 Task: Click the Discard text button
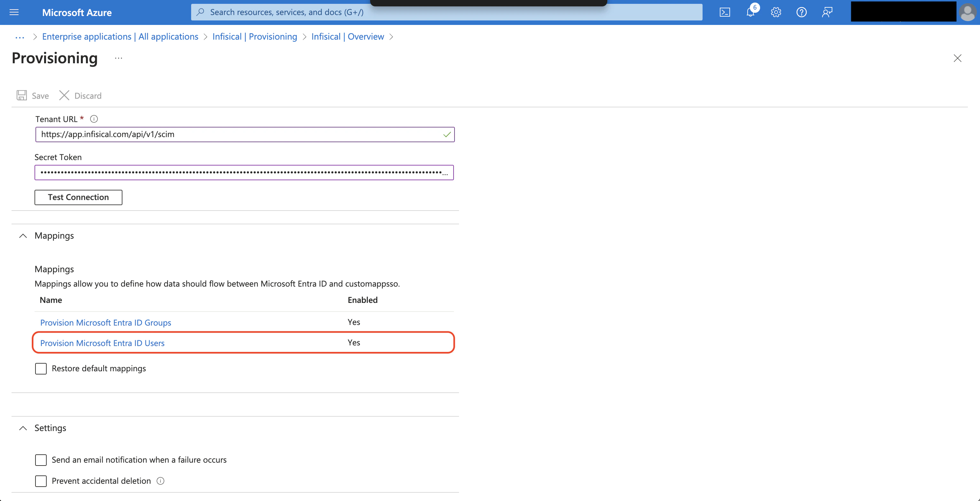(x=88, y=96)
